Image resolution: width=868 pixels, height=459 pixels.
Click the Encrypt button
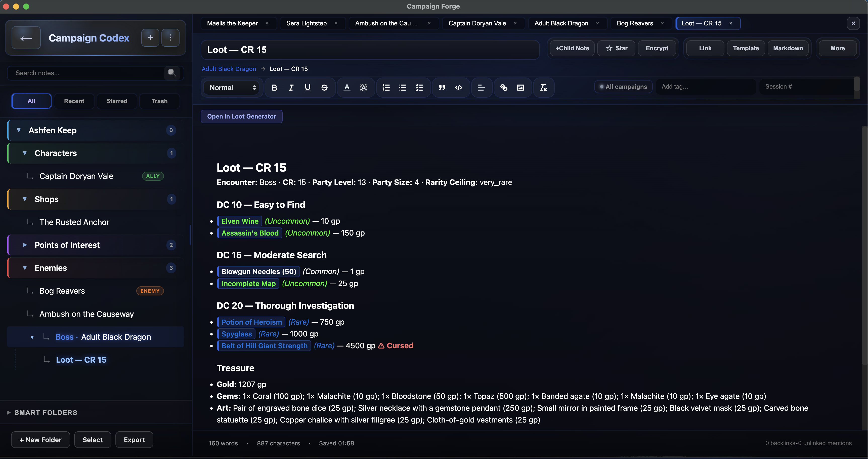point(657,48)
